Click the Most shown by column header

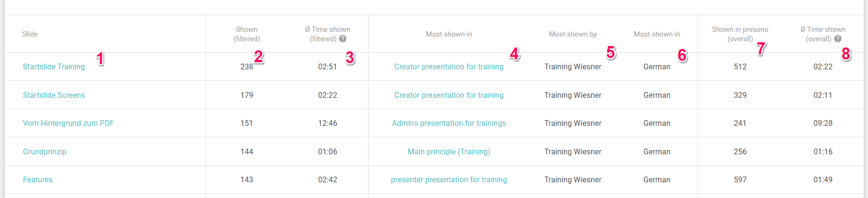pyautogui.click(x=573, y=34)
